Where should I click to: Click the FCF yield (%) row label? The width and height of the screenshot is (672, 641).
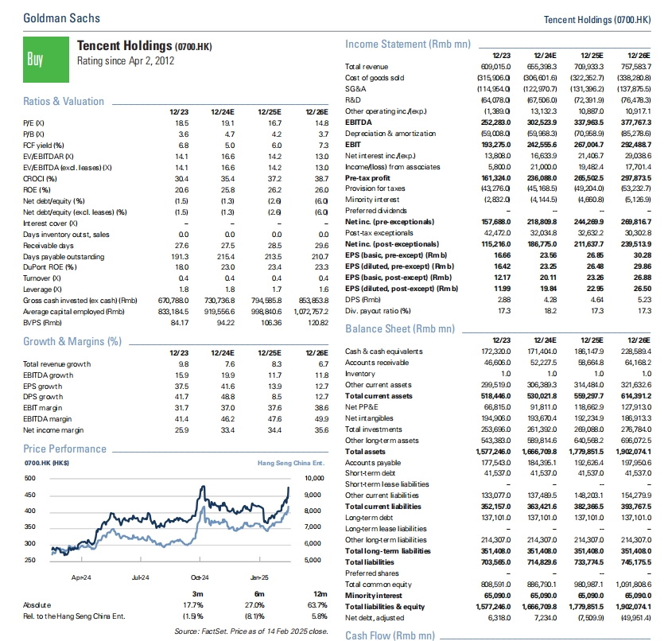pyautogui.click(x=43, y=146)
